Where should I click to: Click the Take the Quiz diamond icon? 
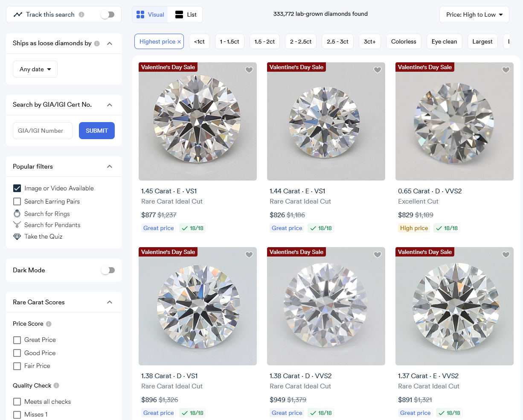(x=17, y=236)
